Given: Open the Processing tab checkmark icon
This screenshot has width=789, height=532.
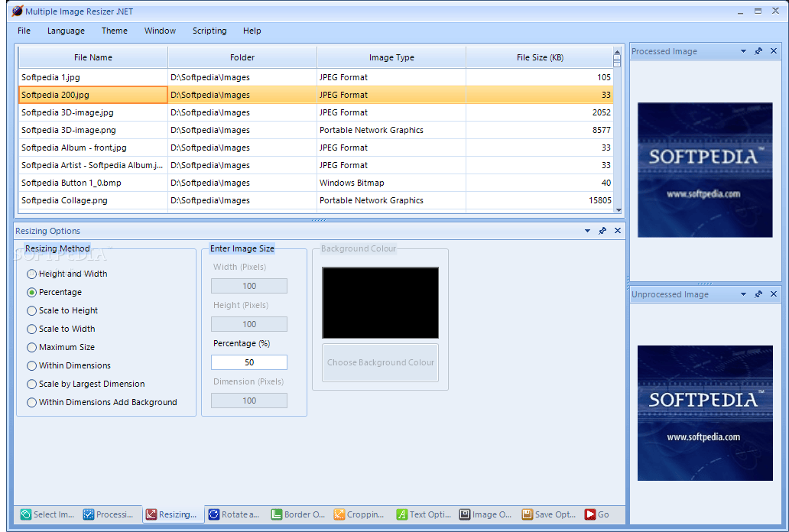Looking at the screenshot, I should 89,514.
